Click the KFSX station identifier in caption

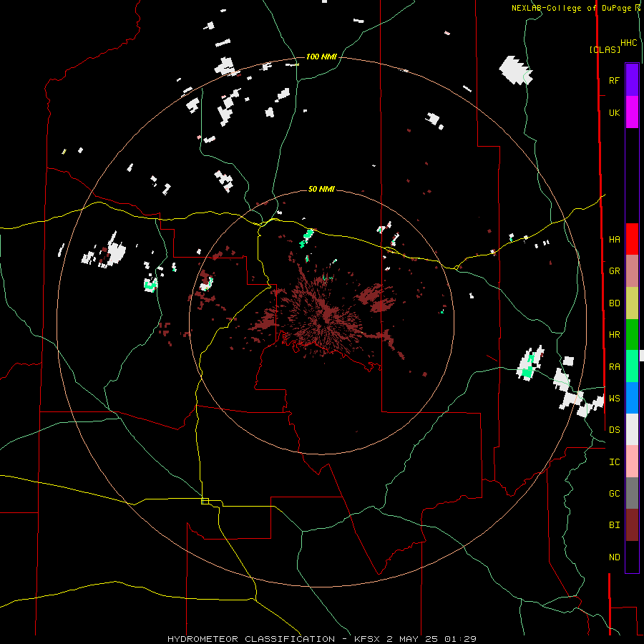click(x=369, y=639)
